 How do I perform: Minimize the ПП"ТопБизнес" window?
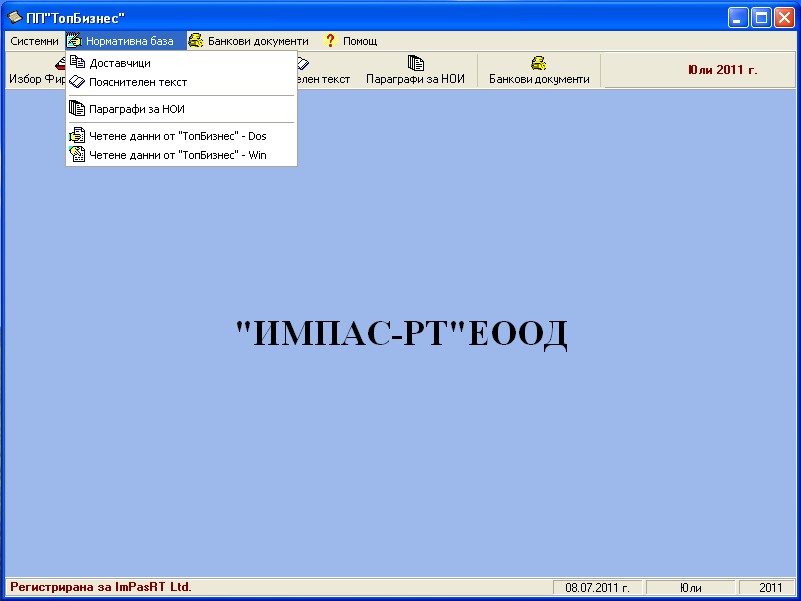pos(738,18)
